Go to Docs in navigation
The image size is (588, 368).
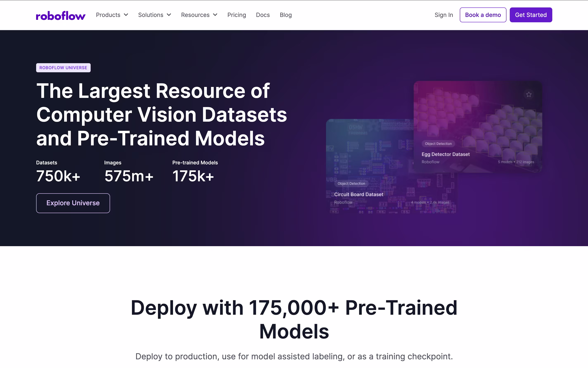263,15
